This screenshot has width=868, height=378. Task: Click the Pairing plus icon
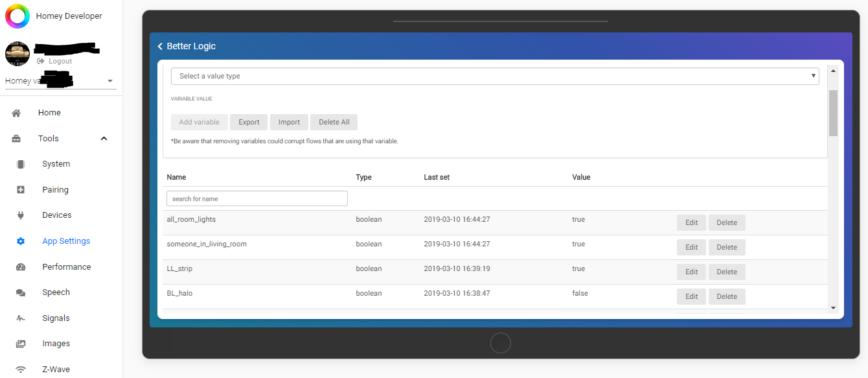tap(21, 190)
